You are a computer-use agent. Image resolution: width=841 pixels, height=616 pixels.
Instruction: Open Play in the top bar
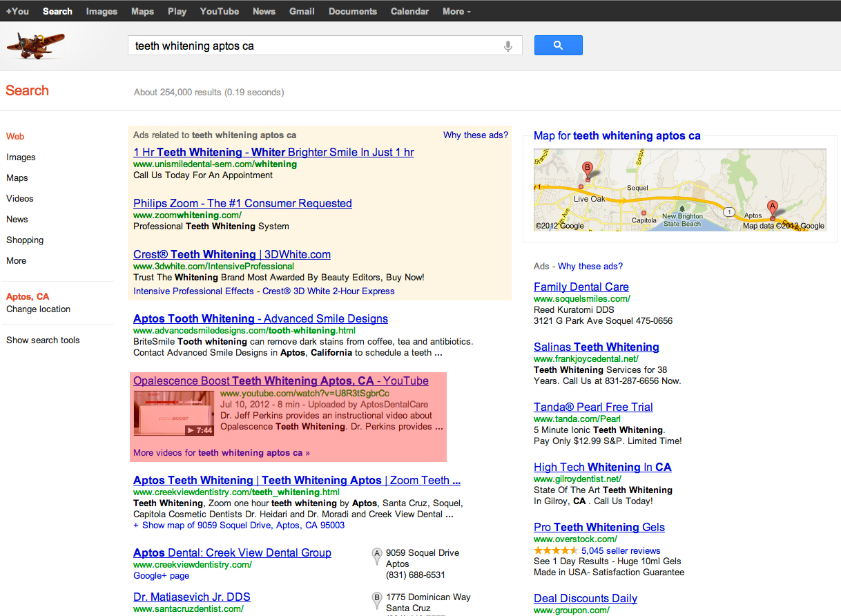(177, 11)
